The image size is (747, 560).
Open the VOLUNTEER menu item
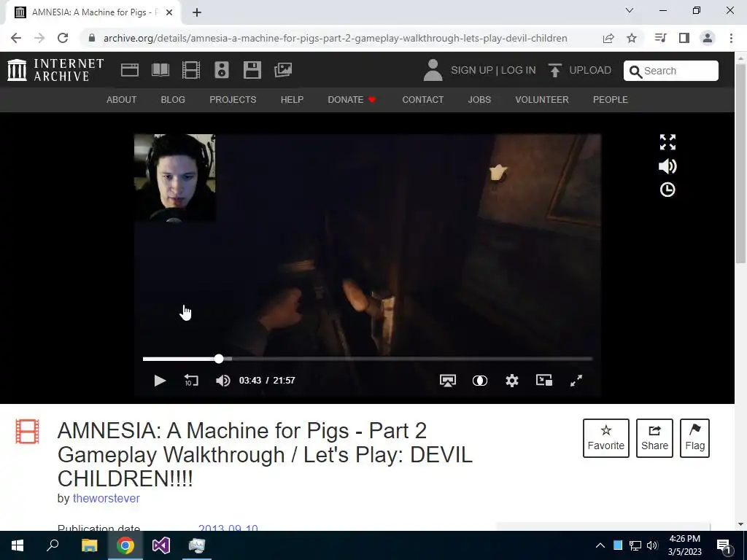[x=542, y=99]
